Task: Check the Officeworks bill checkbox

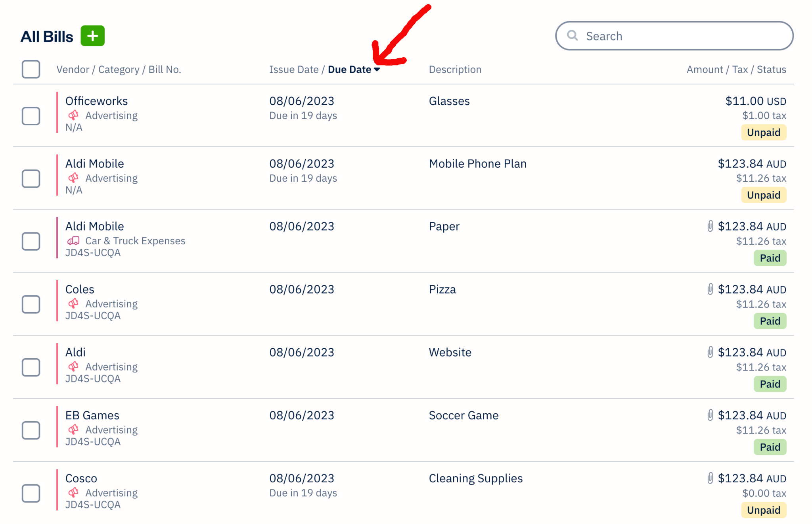Action: coord(31,116)
